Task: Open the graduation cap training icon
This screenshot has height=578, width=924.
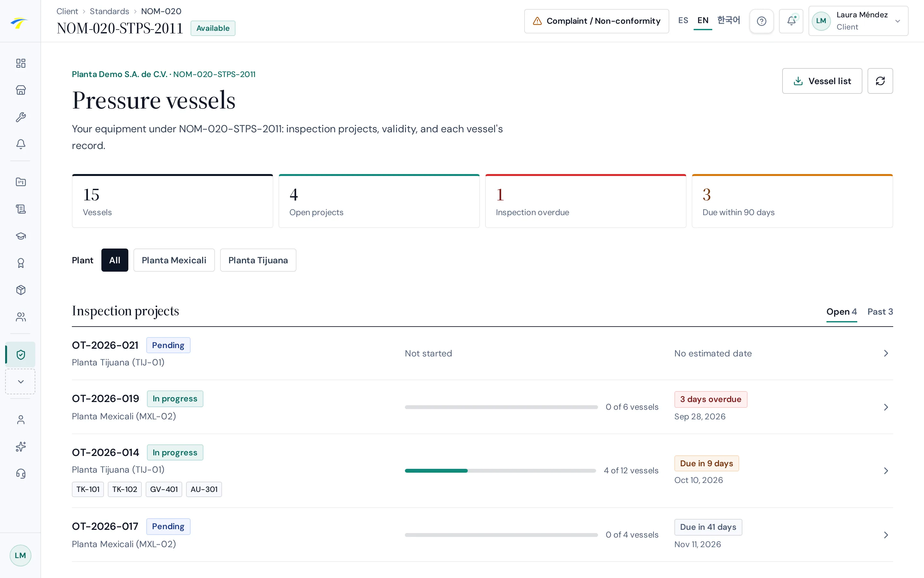Action: 21,236
